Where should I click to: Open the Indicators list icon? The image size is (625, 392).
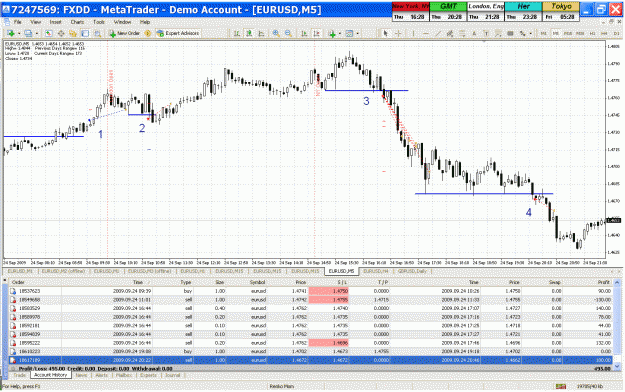click(x=332, y=33)
